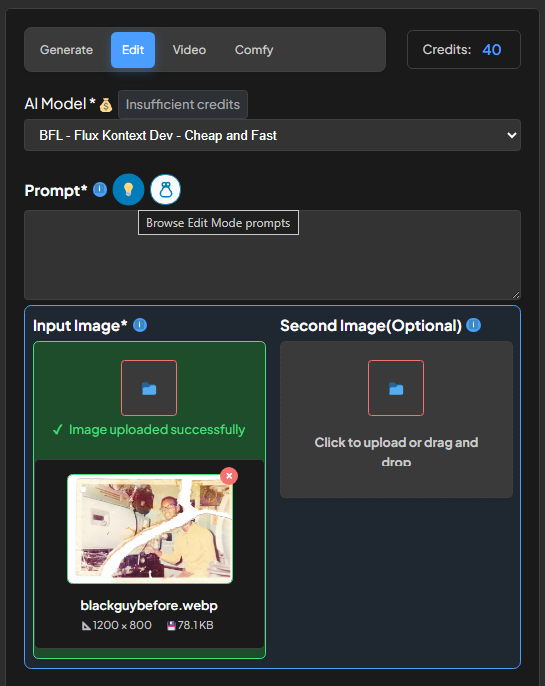Switch to the Generate tab

point(66,50)
